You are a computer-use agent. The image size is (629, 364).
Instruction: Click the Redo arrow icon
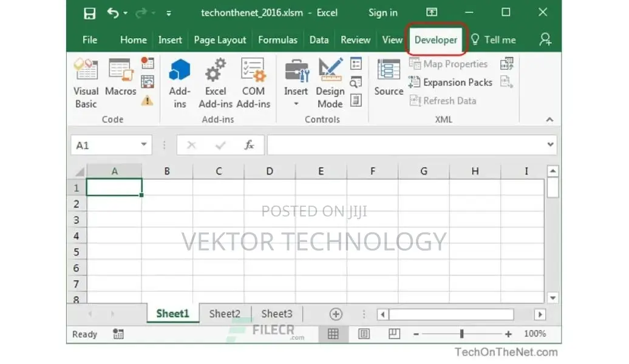click(141, 13)
